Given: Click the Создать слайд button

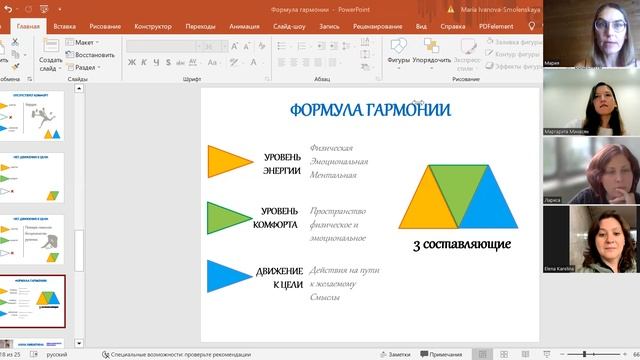Looking at the screenshot, I should 51,55.
